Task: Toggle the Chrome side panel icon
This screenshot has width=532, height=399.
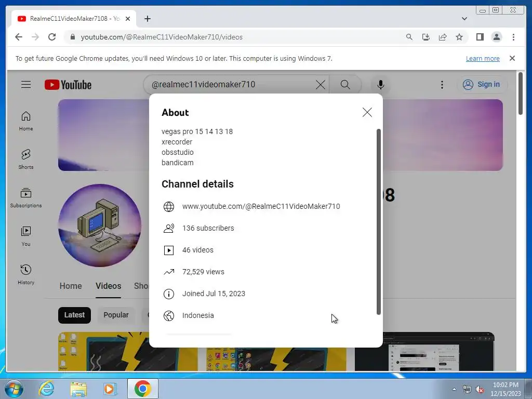Action: [480, 37]
